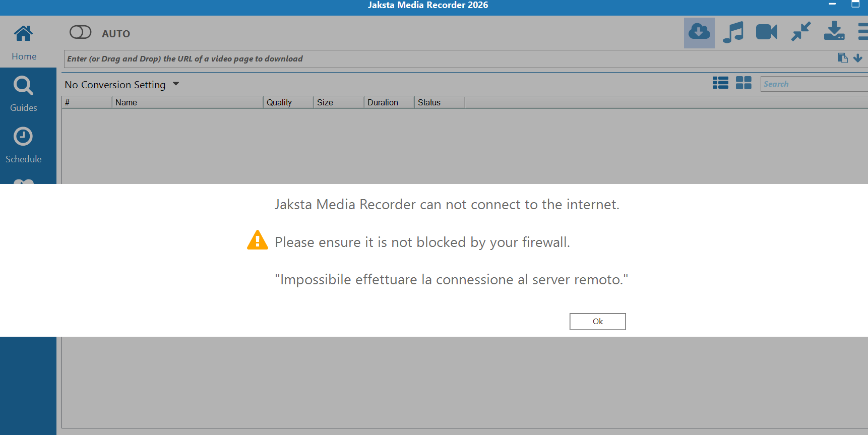Click the paste URL clipboard icon

tap(842, 58)
